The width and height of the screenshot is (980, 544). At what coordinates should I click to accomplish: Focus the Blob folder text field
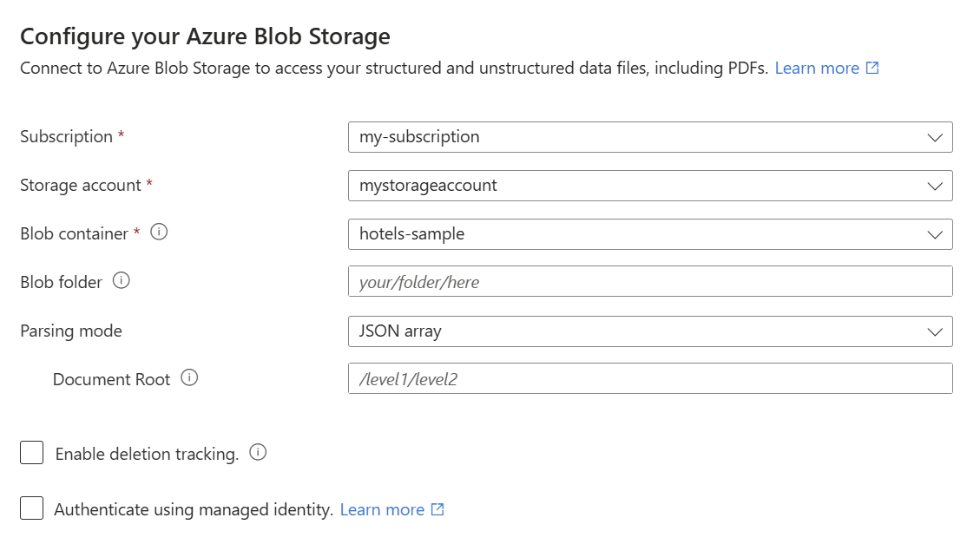pyautogui.click(x=649, y=282)
